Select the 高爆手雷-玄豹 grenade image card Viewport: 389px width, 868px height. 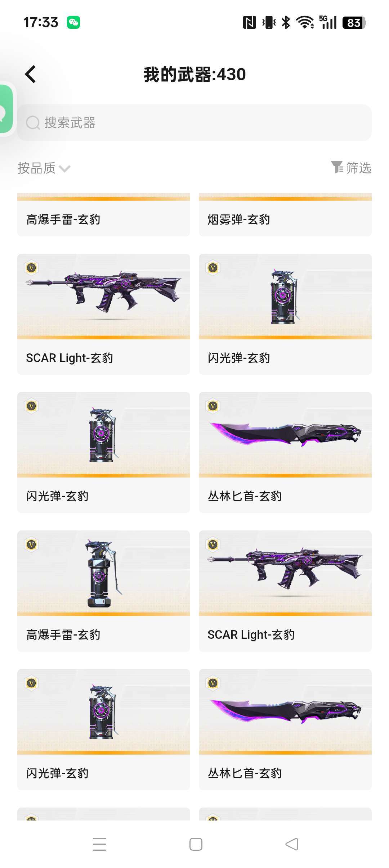pyautogui.click(x=104, y=573)
